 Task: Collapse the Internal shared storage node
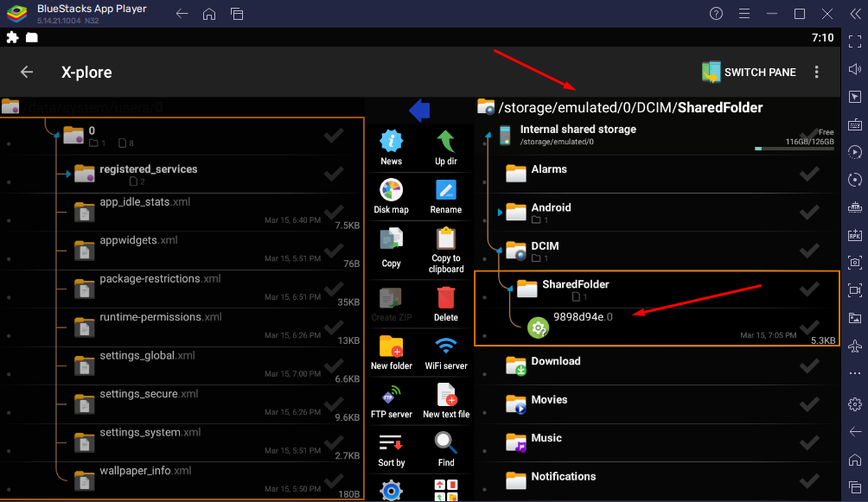pyautogui.click(x=488, y=135)
